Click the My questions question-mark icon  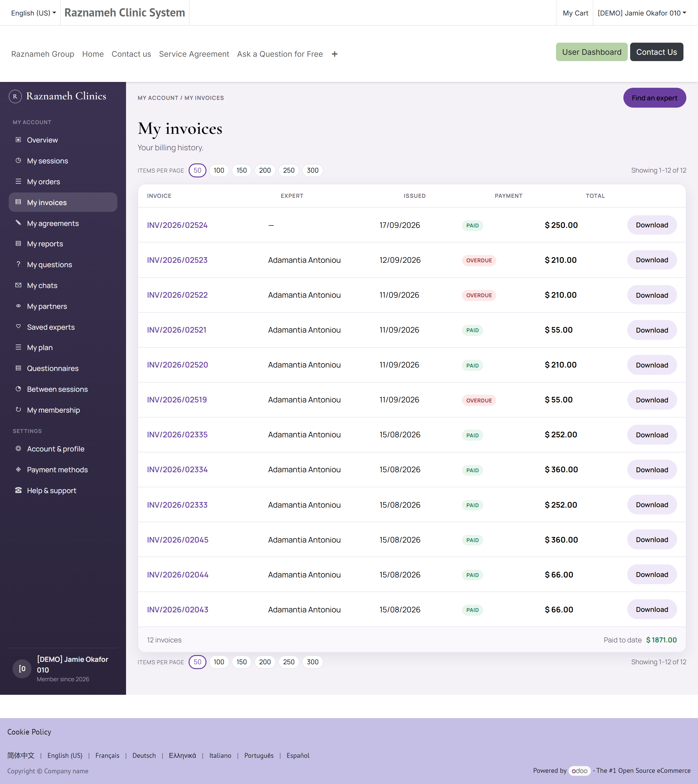point(18,264)
